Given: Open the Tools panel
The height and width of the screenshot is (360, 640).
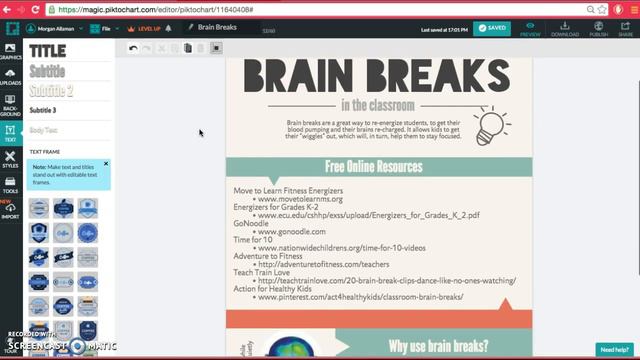Looking at the screenshot, I should [x=11, y=185].
